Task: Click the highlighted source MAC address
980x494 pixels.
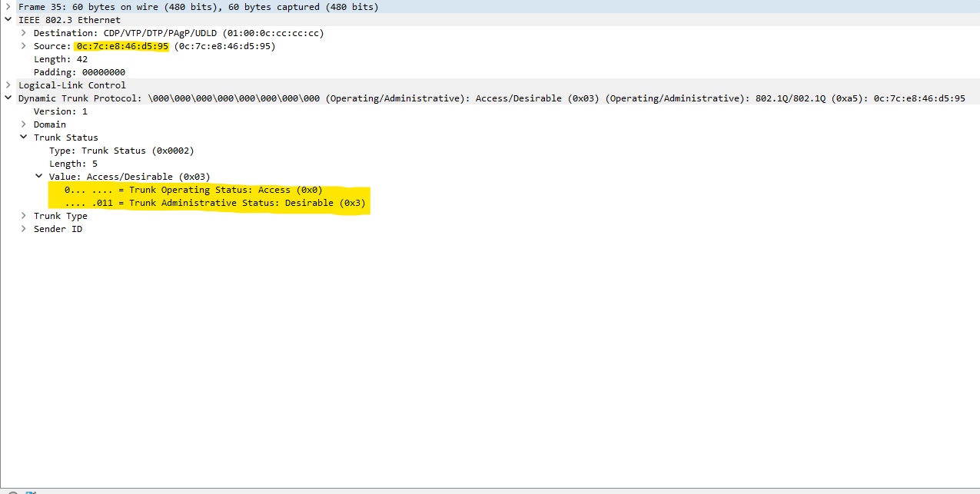Action: [121, 46]
